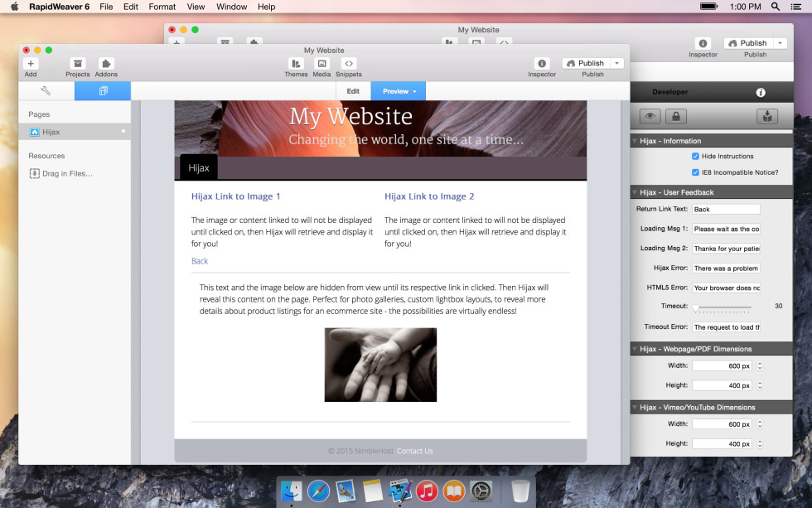Click the Hijax navigation tab in preview
Image resolution: width=812 pixels, height=508 pixels.
tap(199, 167)
